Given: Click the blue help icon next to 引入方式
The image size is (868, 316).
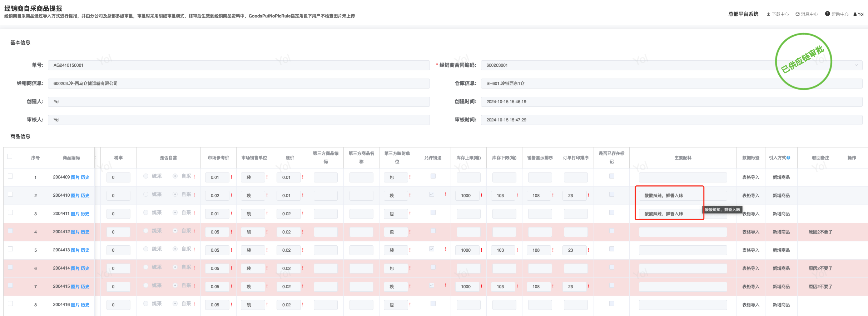Looking at the screenshot, I should point(788,158).
